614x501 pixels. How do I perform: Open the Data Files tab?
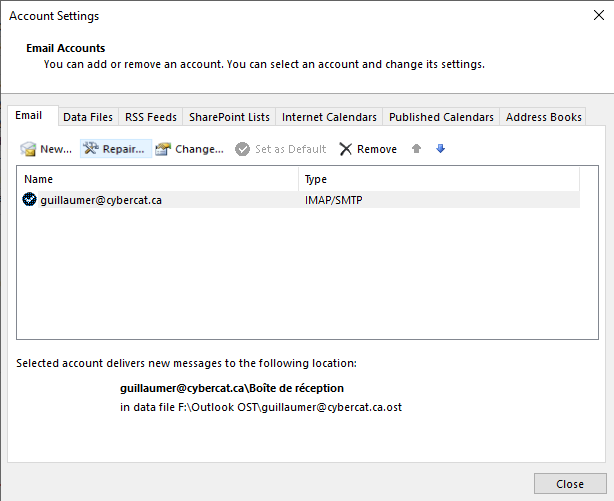click(88, 117)
